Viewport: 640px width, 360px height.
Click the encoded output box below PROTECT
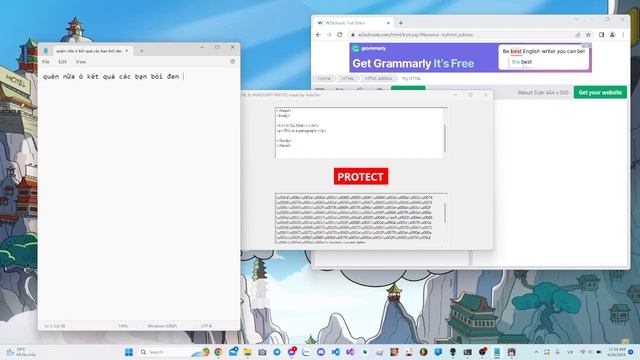pos(359,218)
